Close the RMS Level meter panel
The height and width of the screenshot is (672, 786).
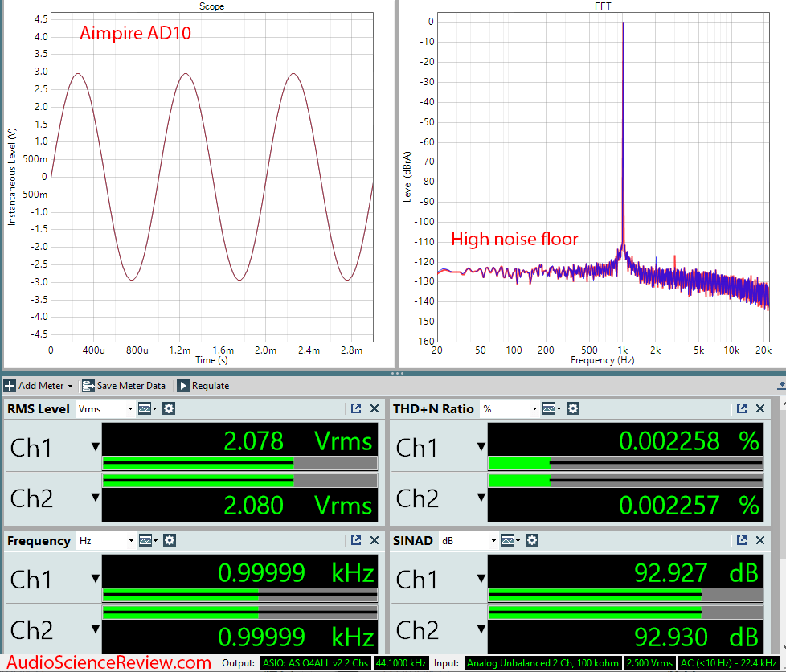pyautogui.click(x=375, y=408)
